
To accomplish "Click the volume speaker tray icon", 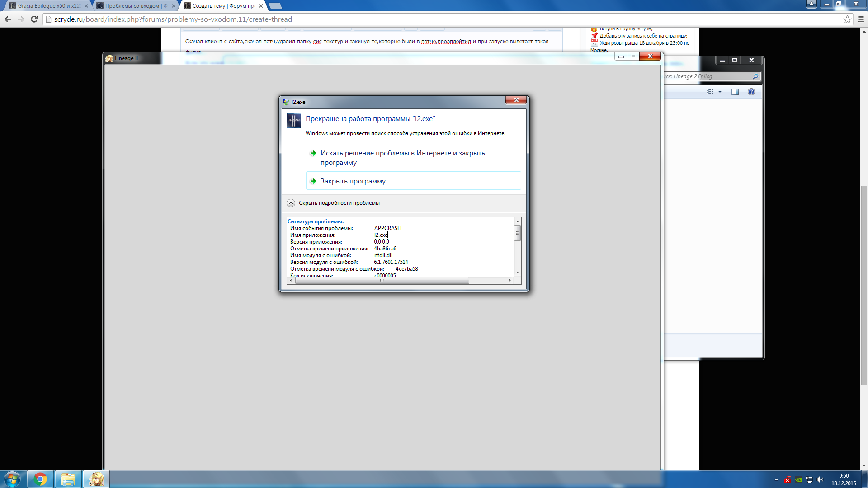I will pyautogui.click(x=820, y=479).
